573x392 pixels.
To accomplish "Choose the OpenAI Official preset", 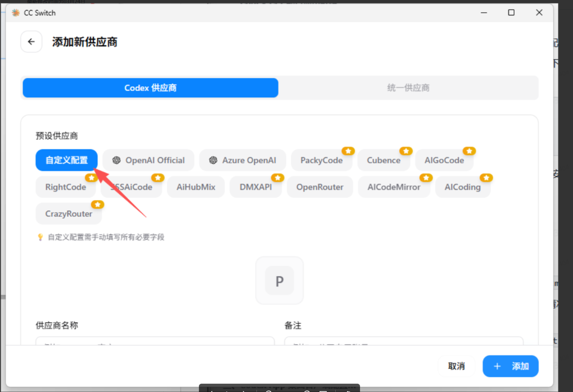I will click(x=148, y=160).
